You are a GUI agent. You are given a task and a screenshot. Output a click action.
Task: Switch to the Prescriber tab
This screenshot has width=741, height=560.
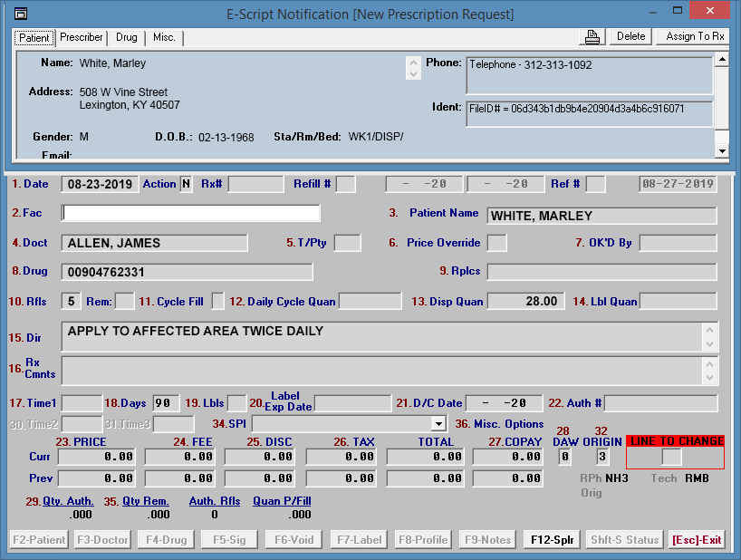82,37
